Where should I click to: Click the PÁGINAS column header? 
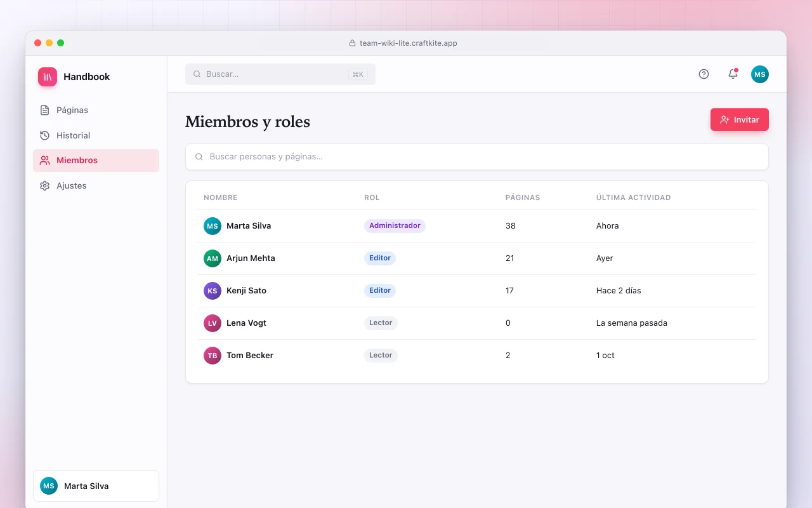523,197
